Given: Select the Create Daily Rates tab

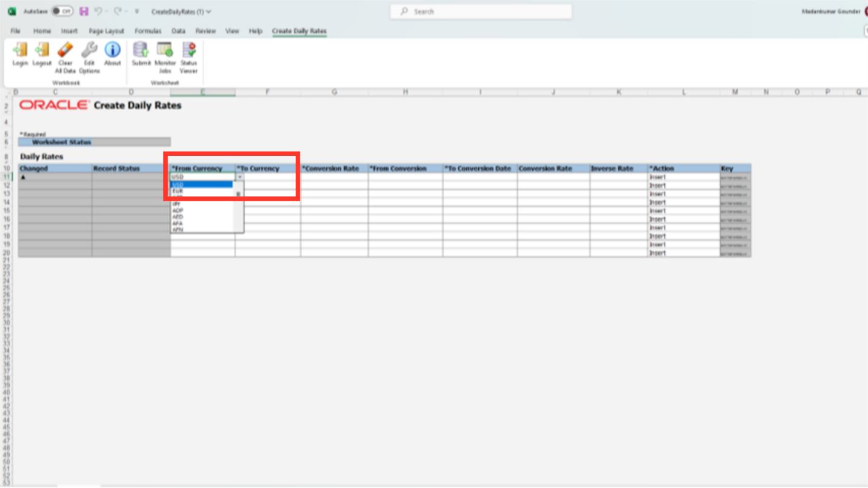Looking at the screenshot, I should pos(299,31).
